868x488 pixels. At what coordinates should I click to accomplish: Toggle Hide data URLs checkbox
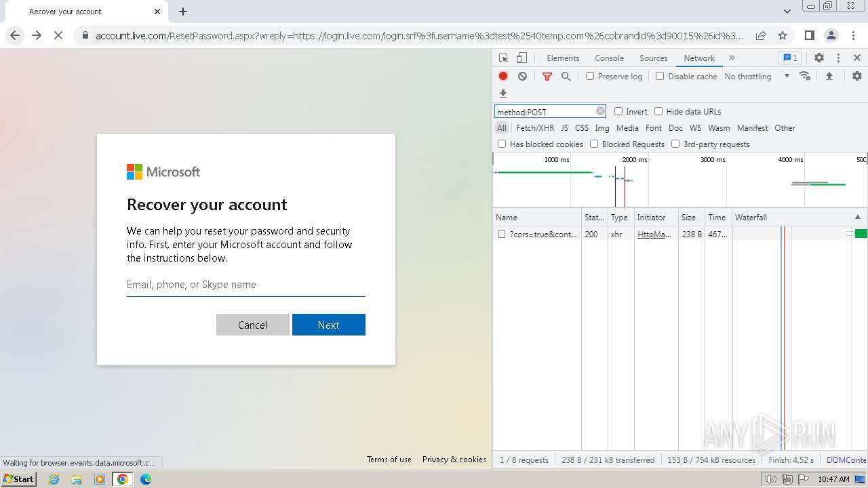click(x=658, y=112)
